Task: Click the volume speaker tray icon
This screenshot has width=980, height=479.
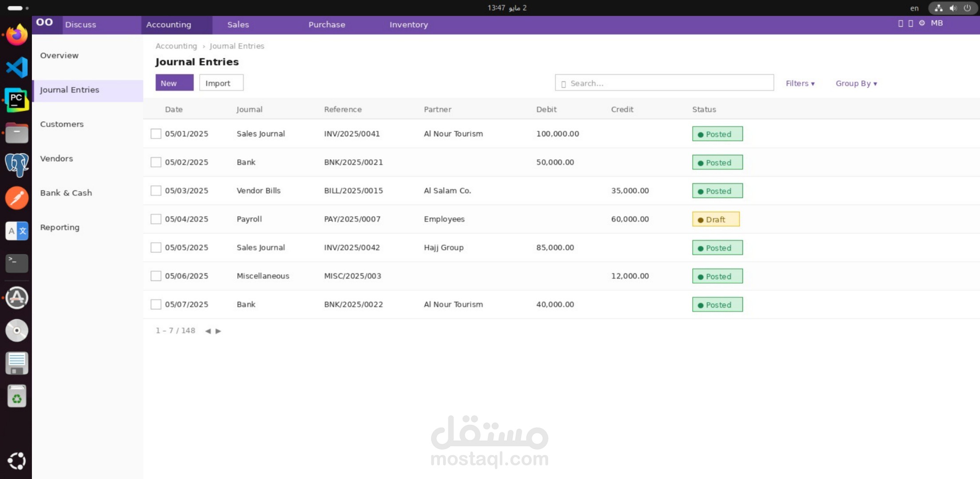Action: 953,8
